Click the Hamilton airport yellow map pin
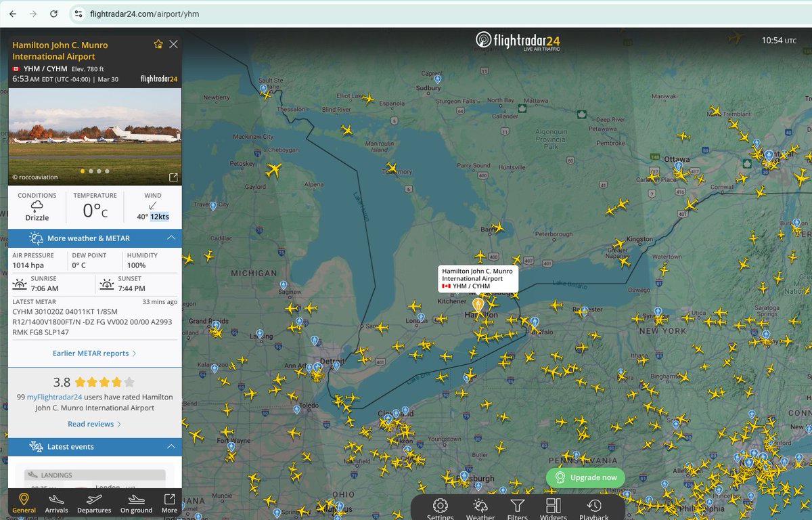The width and height of the screenshot is (812, 520). point(478,305)
